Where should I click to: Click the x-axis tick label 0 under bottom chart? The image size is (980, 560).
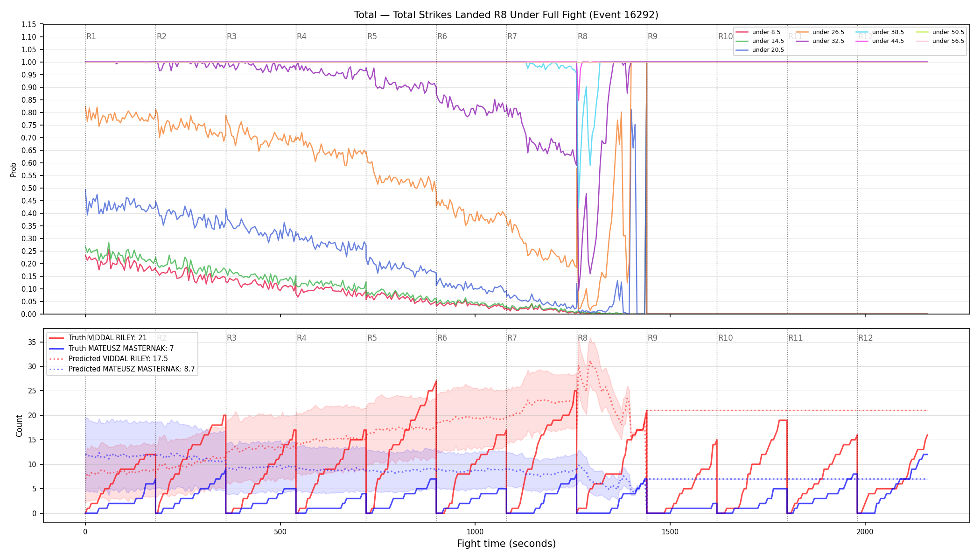(x=85, y=532)
